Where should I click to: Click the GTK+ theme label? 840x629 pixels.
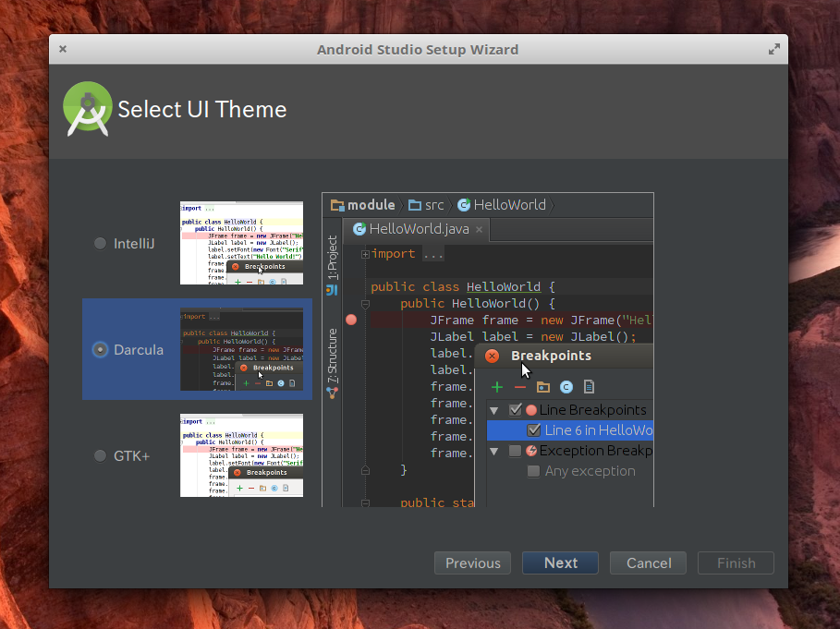tap(132, 455)
